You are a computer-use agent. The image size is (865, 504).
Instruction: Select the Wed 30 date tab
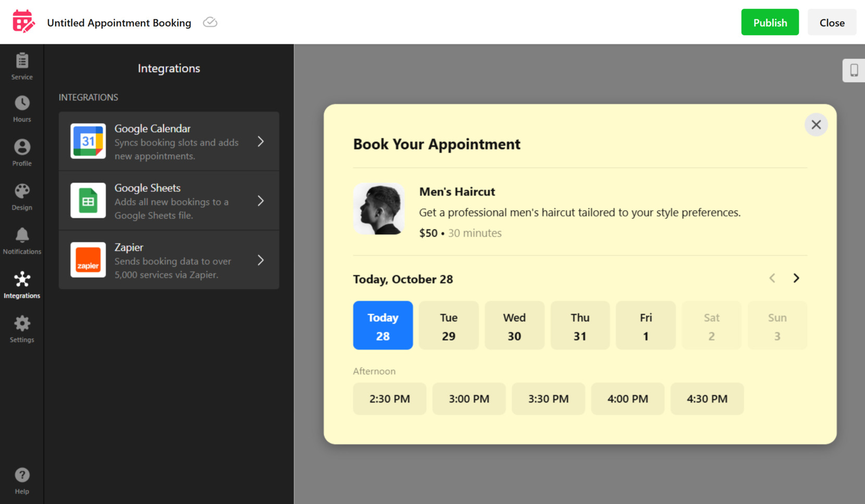pos(514,325)
